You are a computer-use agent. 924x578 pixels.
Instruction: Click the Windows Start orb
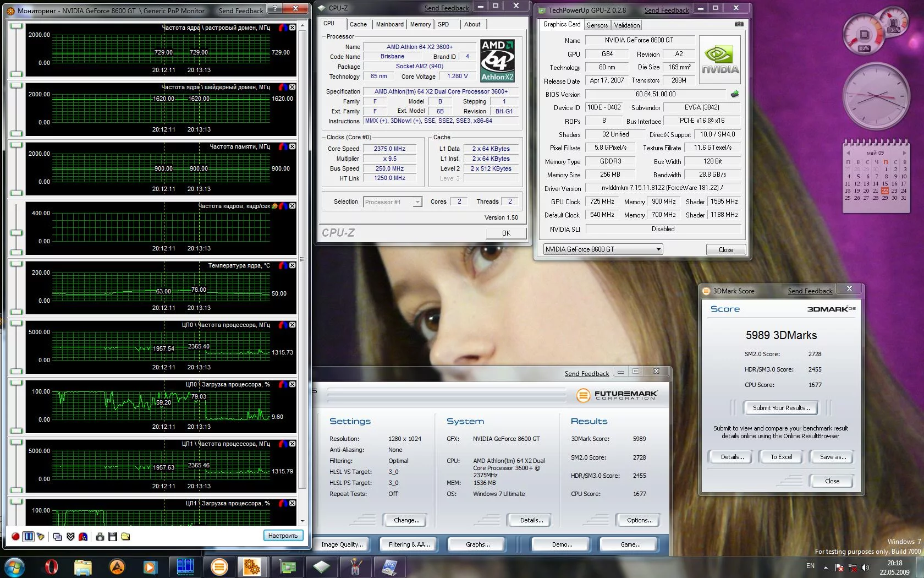[x=14, y=567]
